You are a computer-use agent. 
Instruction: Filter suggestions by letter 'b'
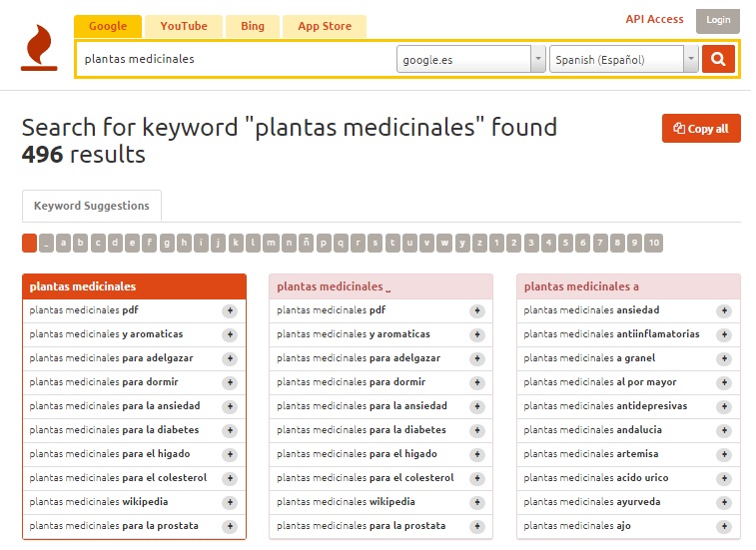(81, 244)
